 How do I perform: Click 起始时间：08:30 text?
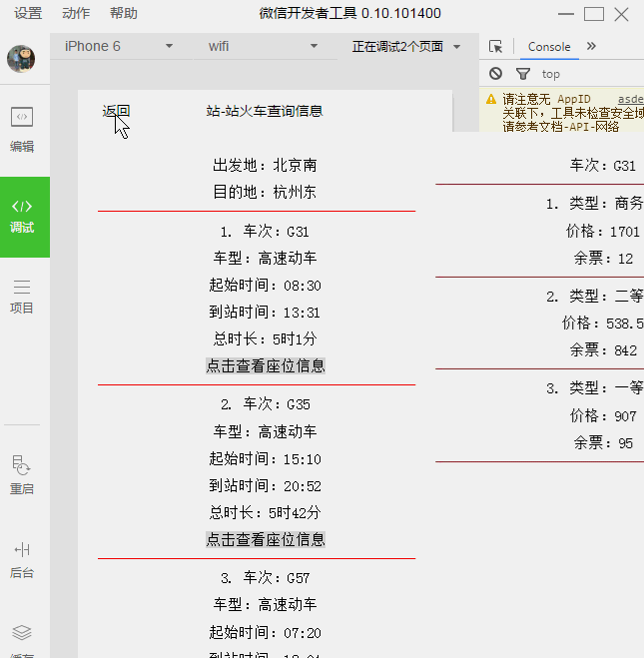[x=265, y=286]
